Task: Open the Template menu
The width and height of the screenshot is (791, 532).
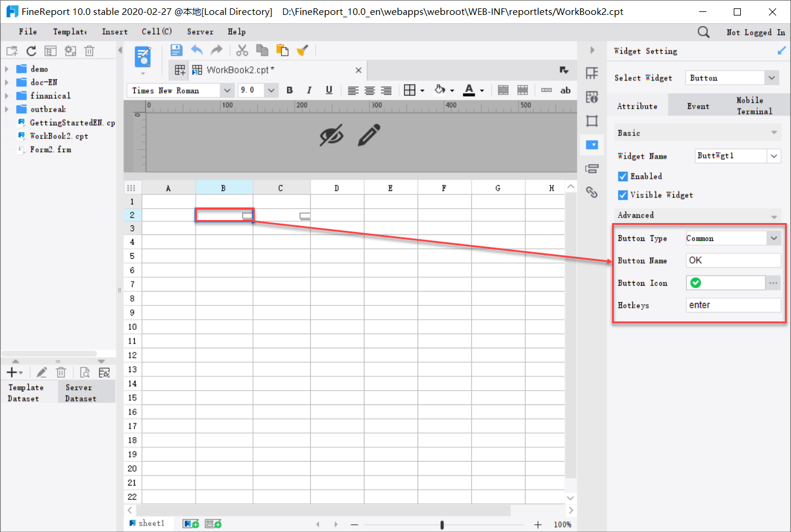Action: 69,32
